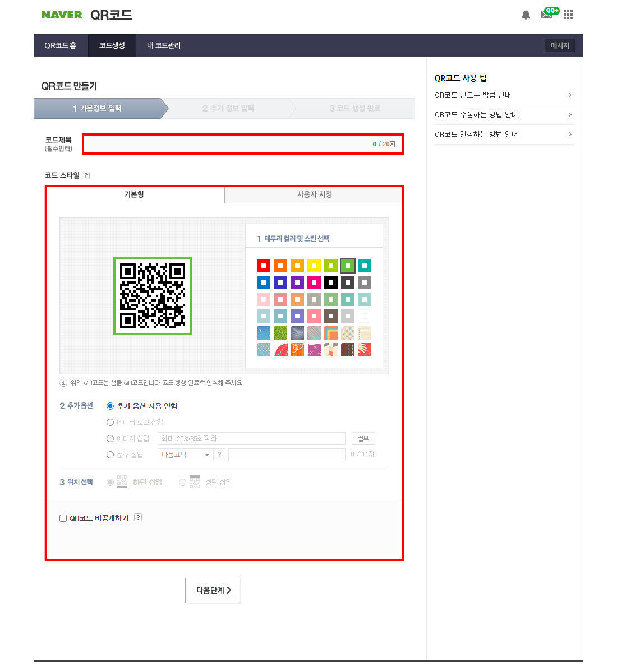
Task: Choose the brown border color
Action: (x=331, y=316)
